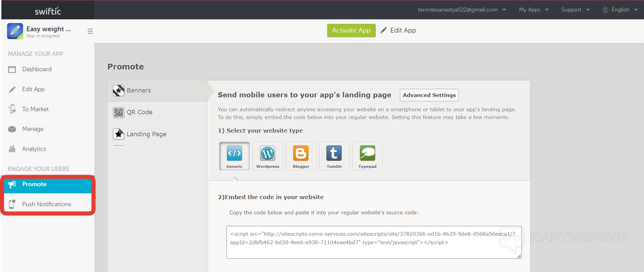Viewport: 644px width, 272px height.
Task: Click the Push Notifications phone icon
Action: [12, 204]
